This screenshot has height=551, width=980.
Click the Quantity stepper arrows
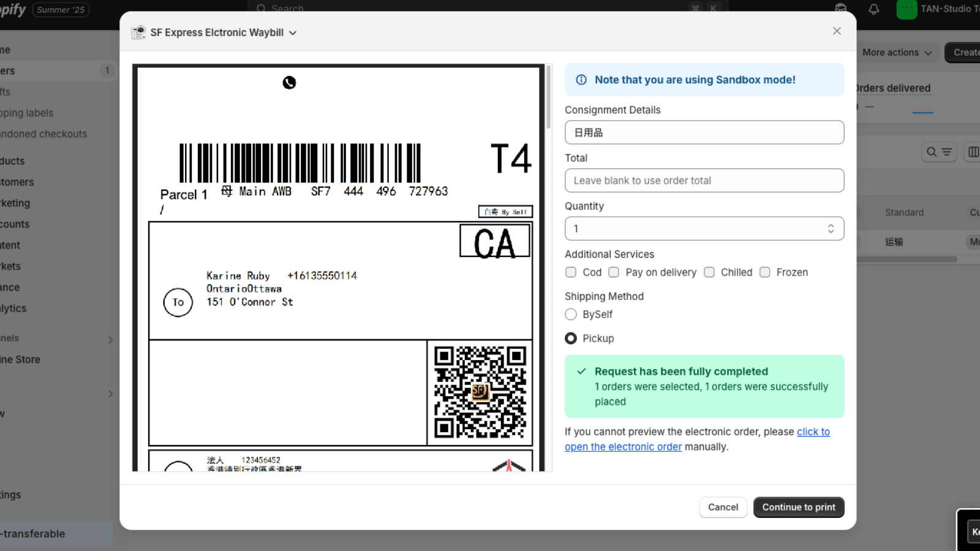point(831,229)
